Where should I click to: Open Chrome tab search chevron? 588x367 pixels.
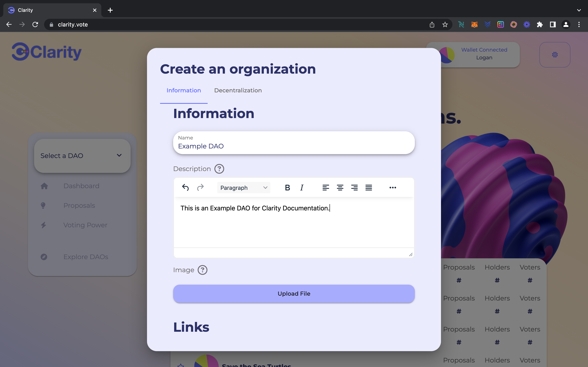coord(579,10)
